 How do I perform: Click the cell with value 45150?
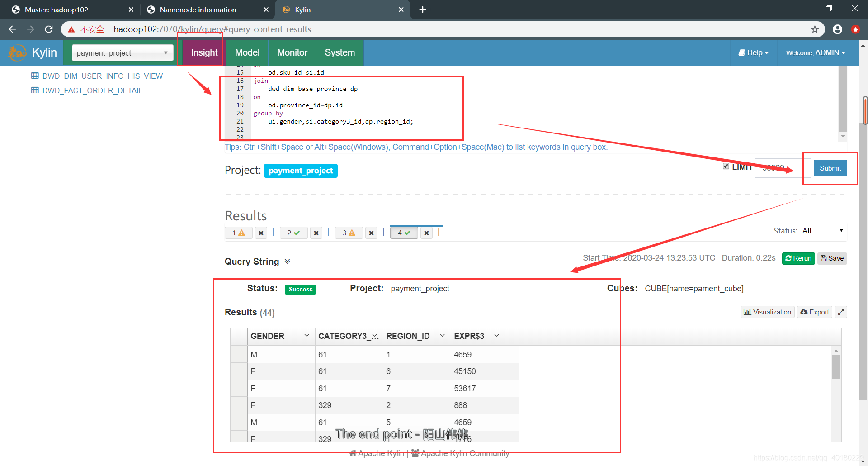(484, 371)
